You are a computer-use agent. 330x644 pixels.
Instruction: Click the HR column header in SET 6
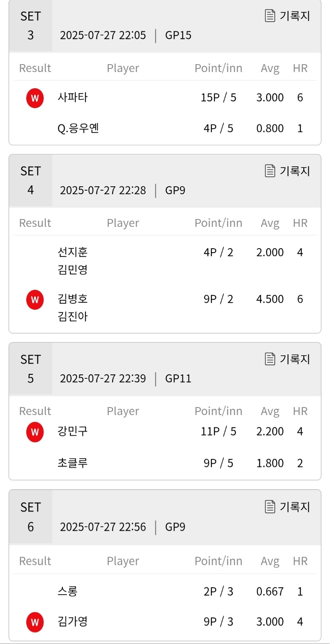coord(300,561)
